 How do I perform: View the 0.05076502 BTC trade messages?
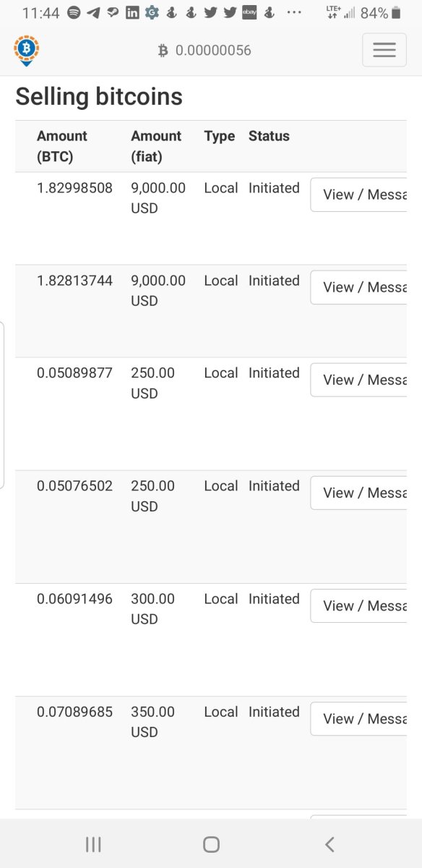pos(359,493)
